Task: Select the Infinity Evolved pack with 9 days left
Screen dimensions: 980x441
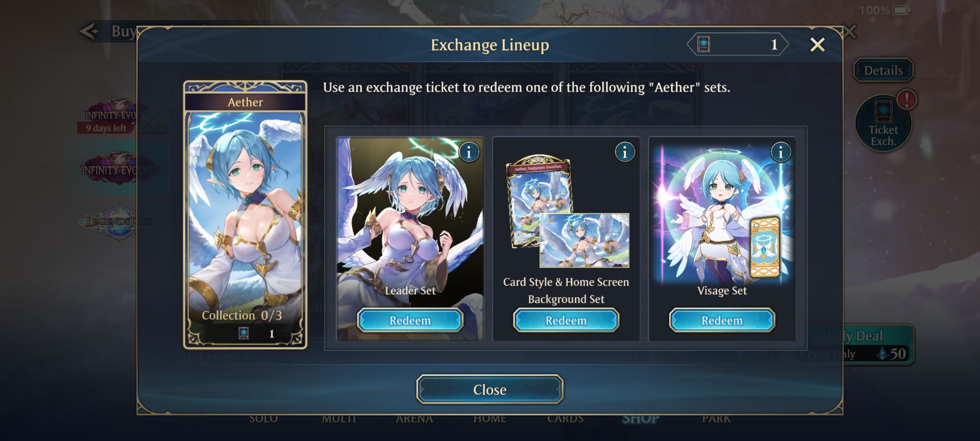Action: point(112,117)
